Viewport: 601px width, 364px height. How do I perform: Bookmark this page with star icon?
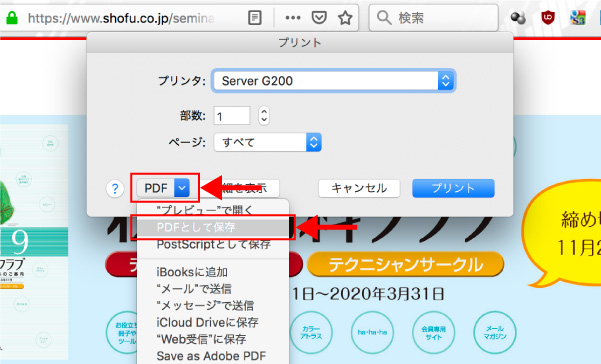click(x=345, y=18)
